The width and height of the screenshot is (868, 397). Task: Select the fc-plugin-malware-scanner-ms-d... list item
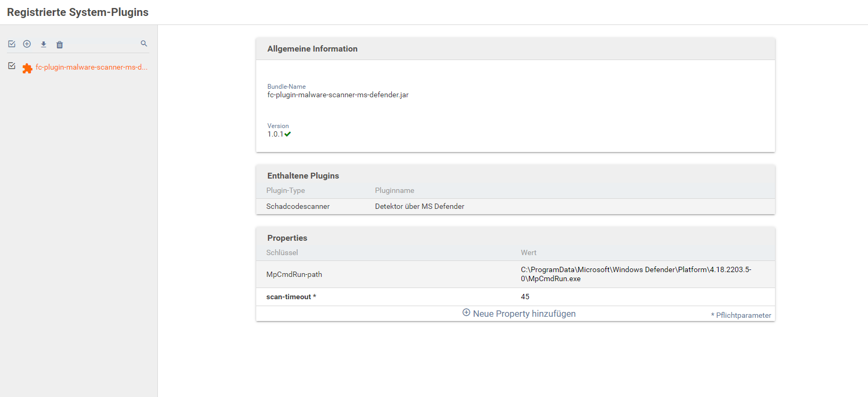[91, 67]
